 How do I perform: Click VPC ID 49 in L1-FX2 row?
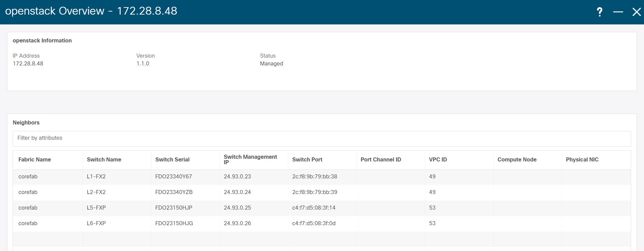432,177
